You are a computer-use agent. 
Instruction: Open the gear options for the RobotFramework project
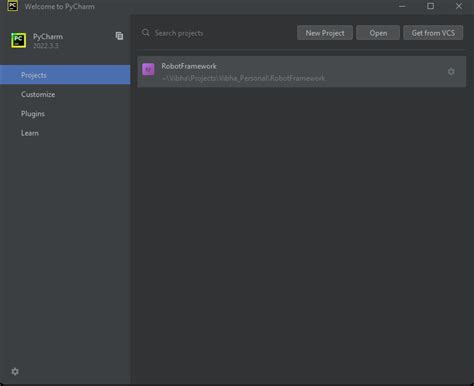pos(451,72)
